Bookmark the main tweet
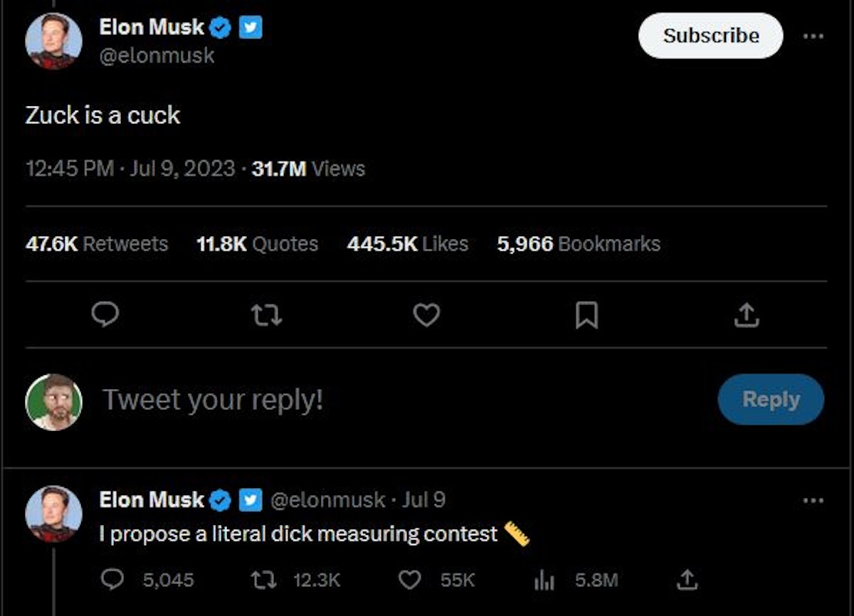 (586, 314)
